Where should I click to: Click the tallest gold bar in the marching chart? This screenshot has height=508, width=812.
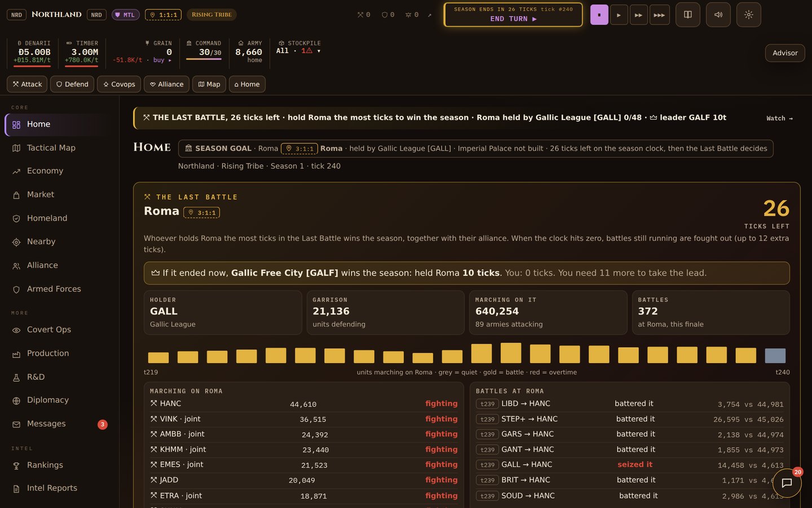point(511,353)
